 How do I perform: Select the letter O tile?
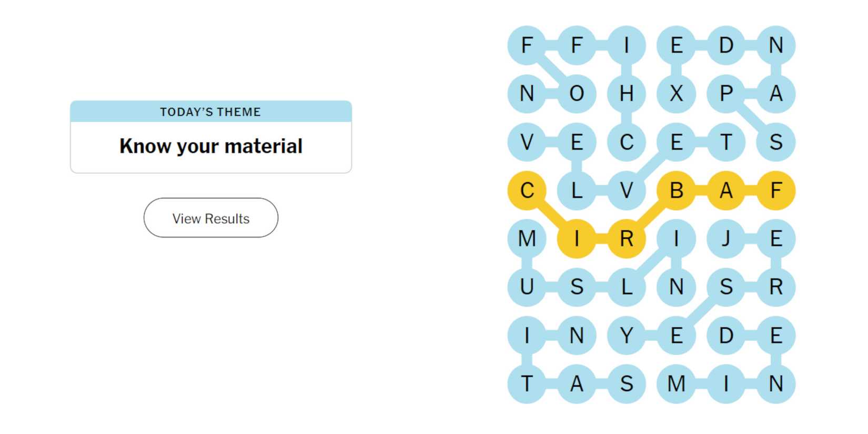[577, 94]
